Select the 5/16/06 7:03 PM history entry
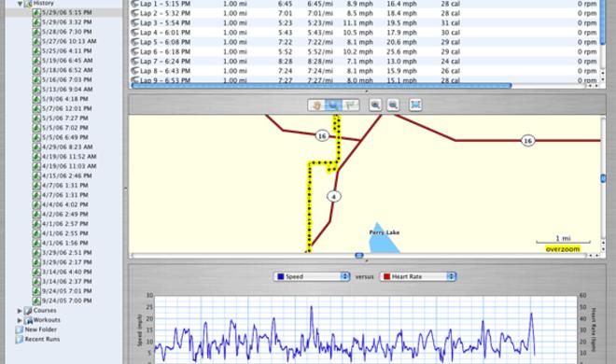 (67, 79)
